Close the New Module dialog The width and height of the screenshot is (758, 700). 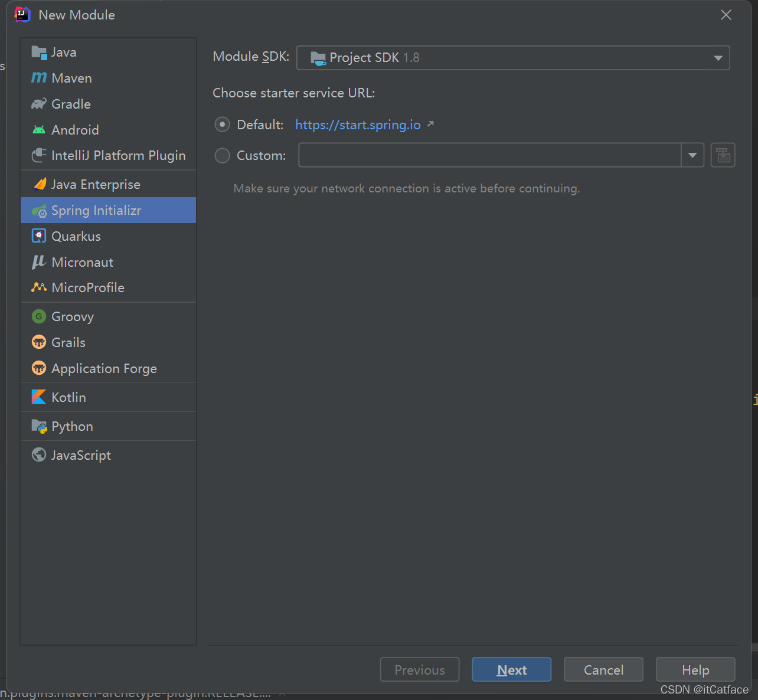(726, 15)
